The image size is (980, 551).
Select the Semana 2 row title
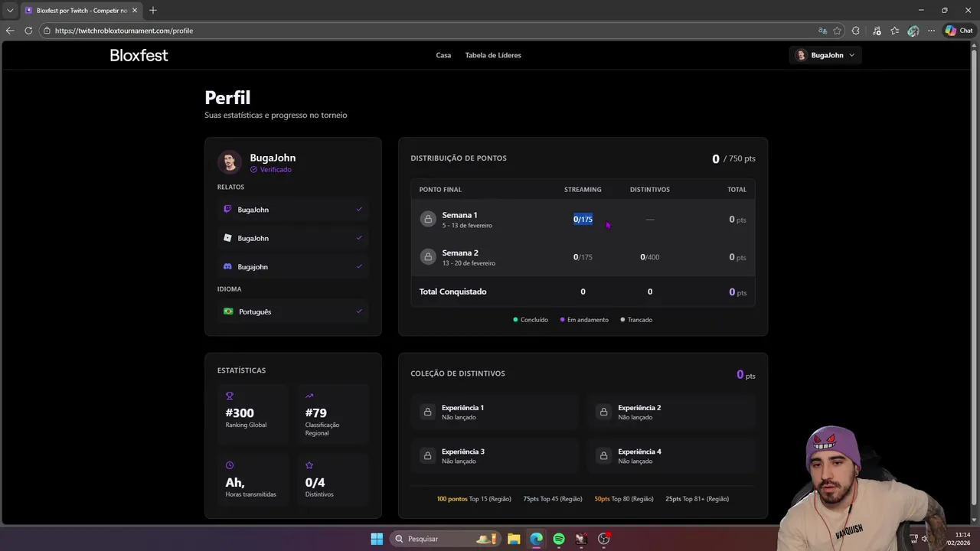460,253
